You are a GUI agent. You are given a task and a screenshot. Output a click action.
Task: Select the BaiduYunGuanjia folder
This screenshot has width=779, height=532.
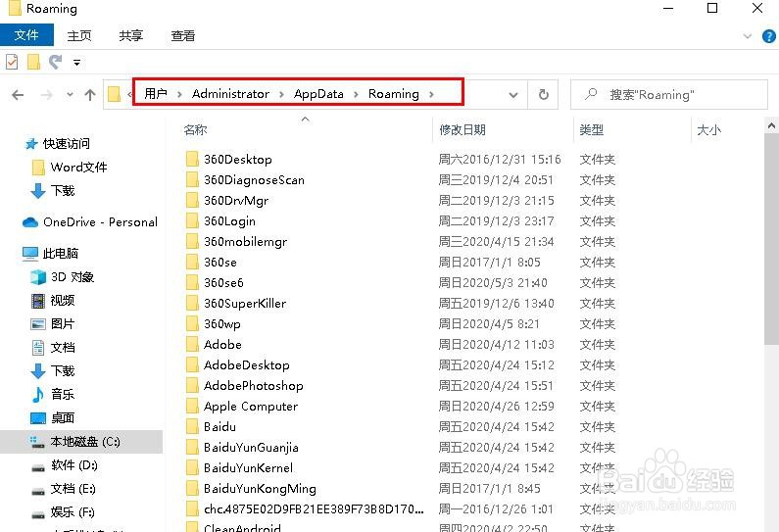pos(251,448)
